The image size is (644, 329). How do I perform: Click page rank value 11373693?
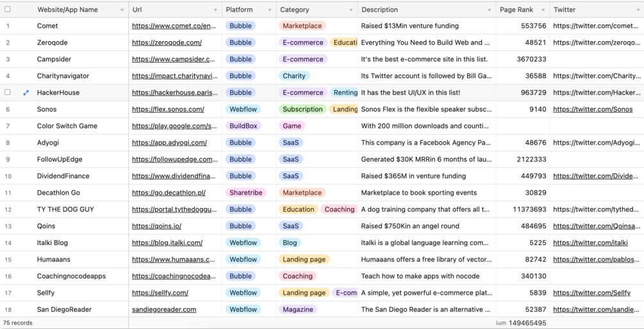pos(530,209)
